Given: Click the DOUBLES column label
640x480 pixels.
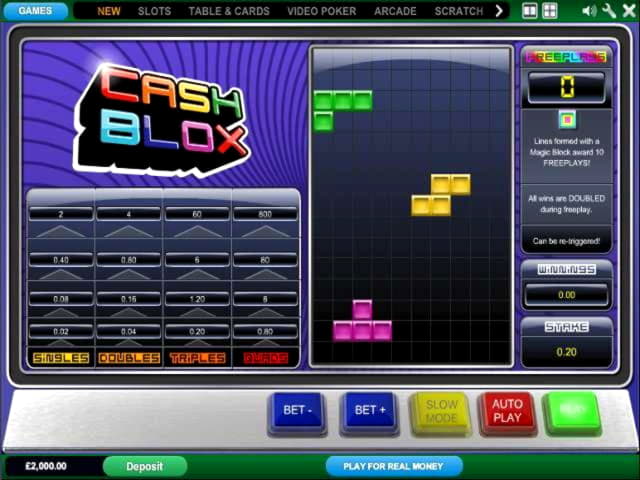Looking at the screenshot, I should click(129, 358).
